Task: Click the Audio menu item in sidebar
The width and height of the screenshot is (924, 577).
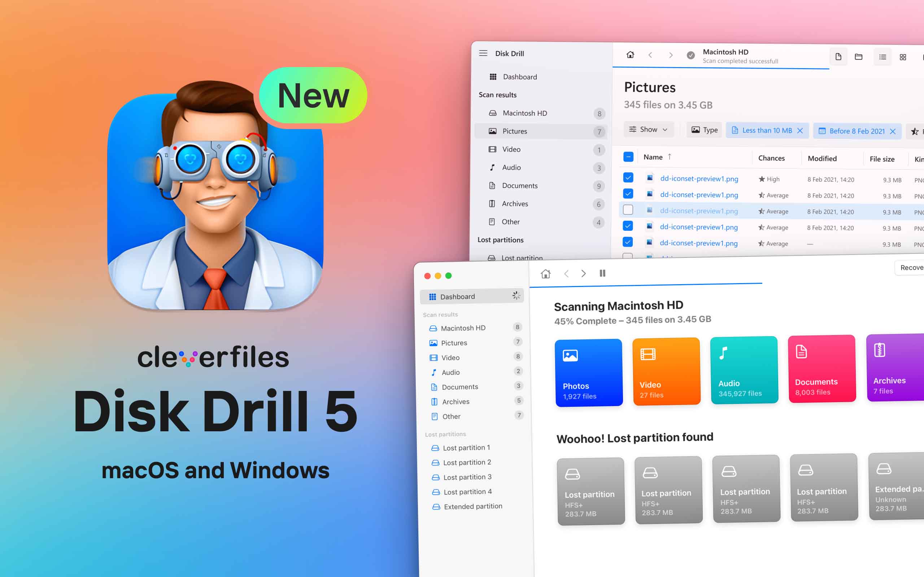Action: coord(450,371)
